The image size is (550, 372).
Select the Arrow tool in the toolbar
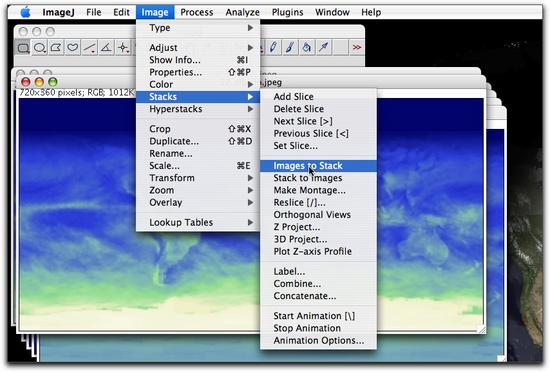click(x=323, y=47)
